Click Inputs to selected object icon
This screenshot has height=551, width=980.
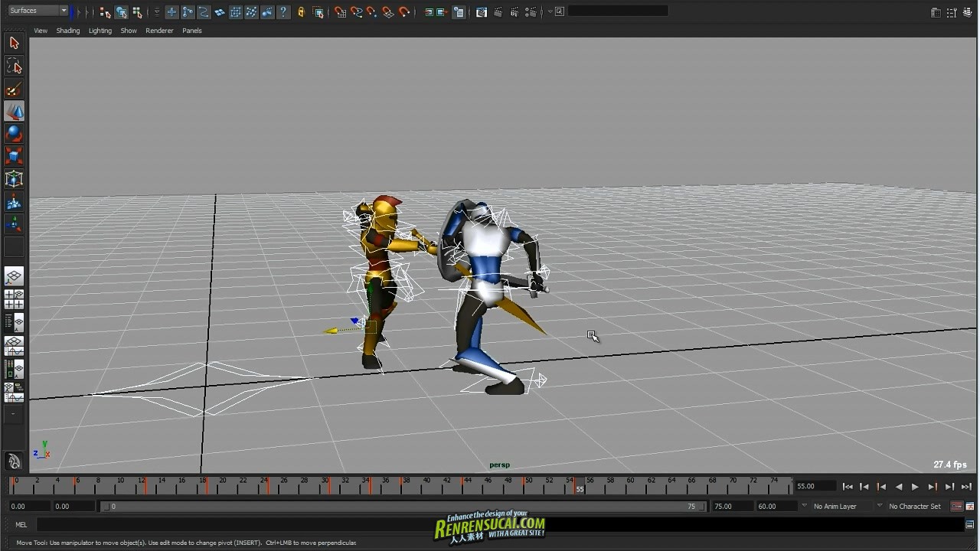point(429,12)
